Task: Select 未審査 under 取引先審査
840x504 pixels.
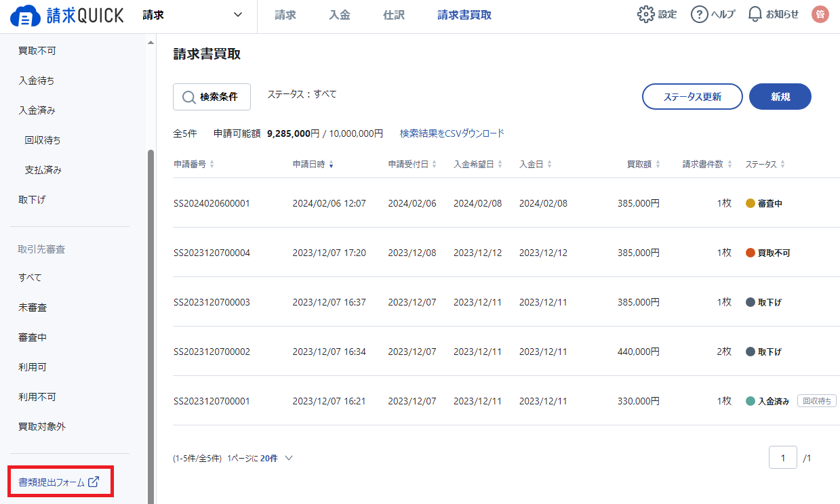Action: 33,308
